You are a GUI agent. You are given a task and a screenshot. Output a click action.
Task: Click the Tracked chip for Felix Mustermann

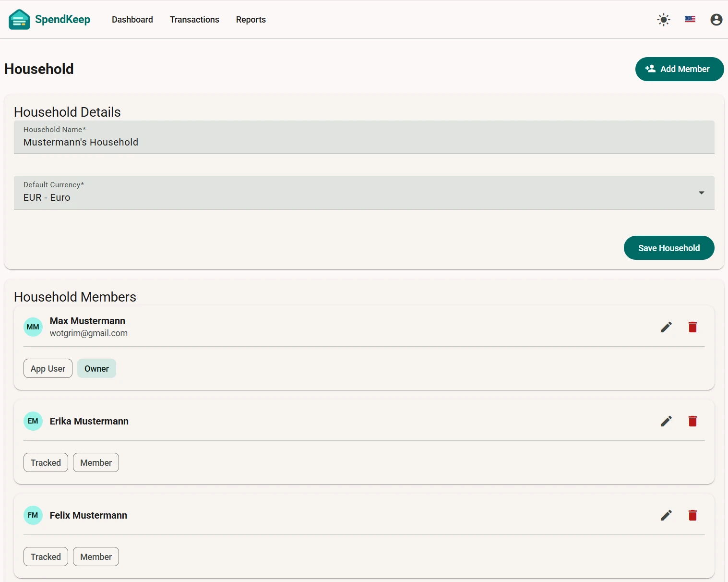(46, 557)
